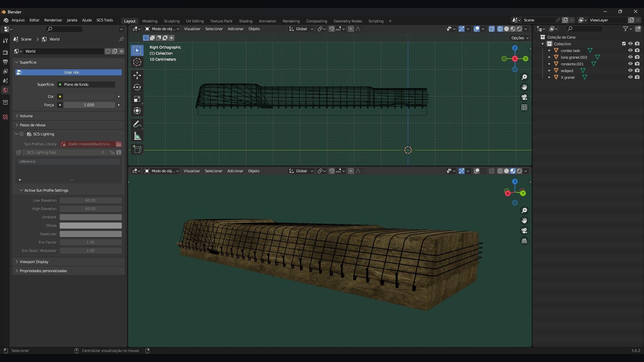Open the Opções dropdown in viewport

pyautogui.click(x=520, y=38)
